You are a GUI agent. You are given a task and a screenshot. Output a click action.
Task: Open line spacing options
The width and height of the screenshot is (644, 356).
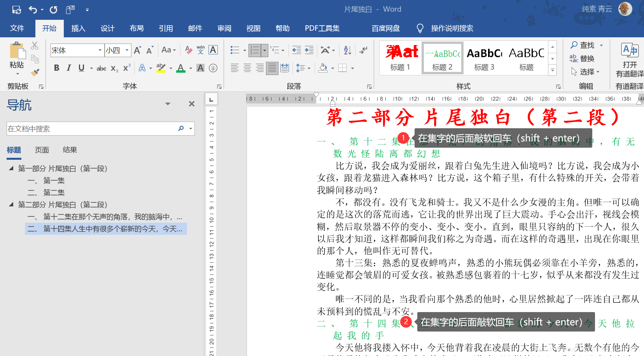click(300, 68)
